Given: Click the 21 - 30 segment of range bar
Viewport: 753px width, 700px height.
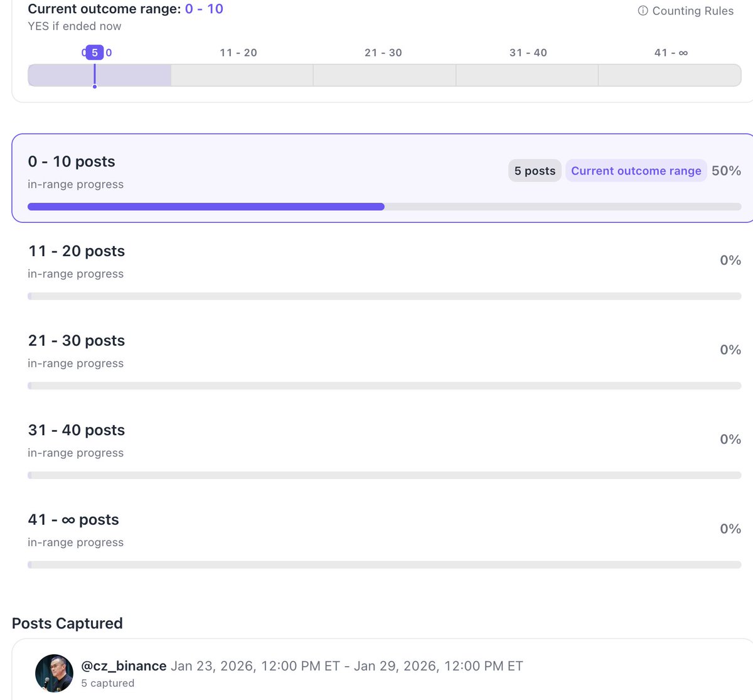Looking at the screenshot, I should point(384,75).
